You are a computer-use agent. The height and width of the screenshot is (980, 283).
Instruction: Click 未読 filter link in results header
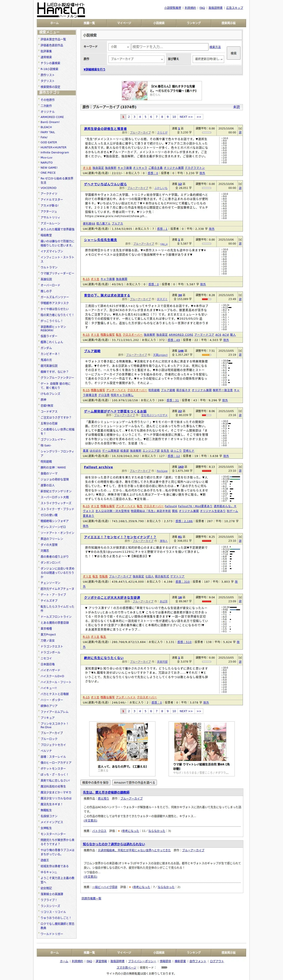click(236, 107)
